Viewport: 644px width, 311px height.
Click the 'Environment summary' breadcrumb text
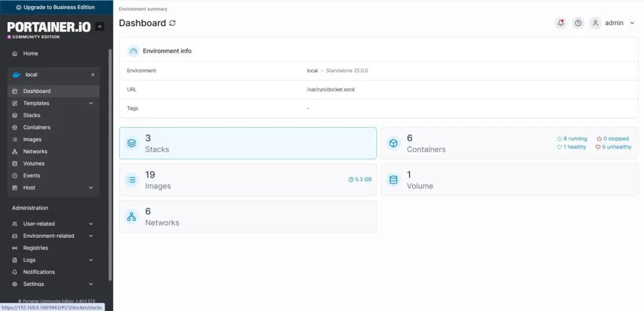point(143,9)
